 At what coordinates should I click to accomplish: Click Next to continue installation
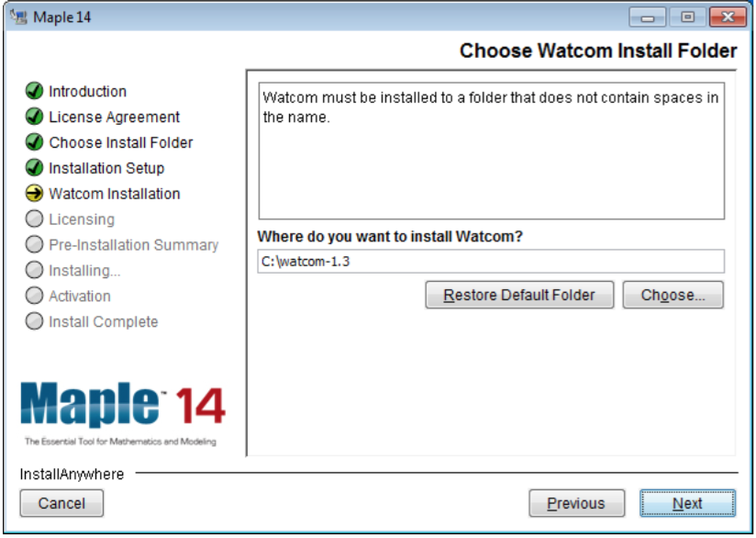pos(687,503)
